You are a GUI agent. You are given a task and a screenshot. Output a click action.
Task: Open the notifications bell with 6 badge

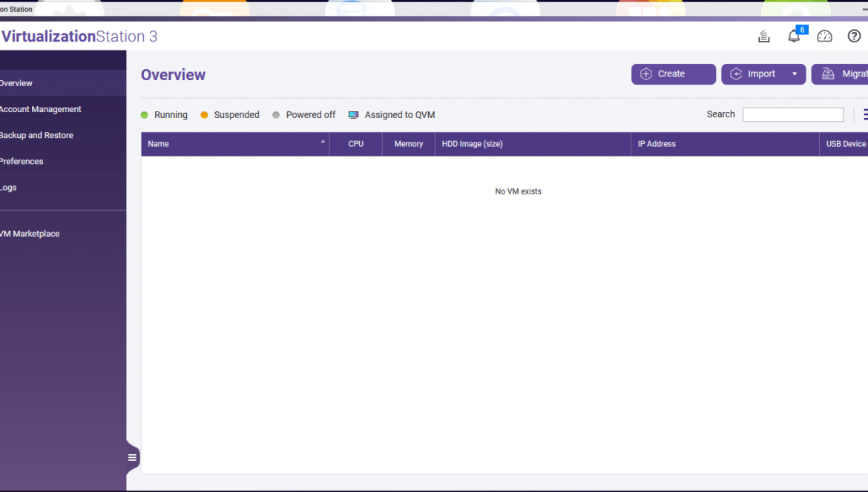coord(795,36)
